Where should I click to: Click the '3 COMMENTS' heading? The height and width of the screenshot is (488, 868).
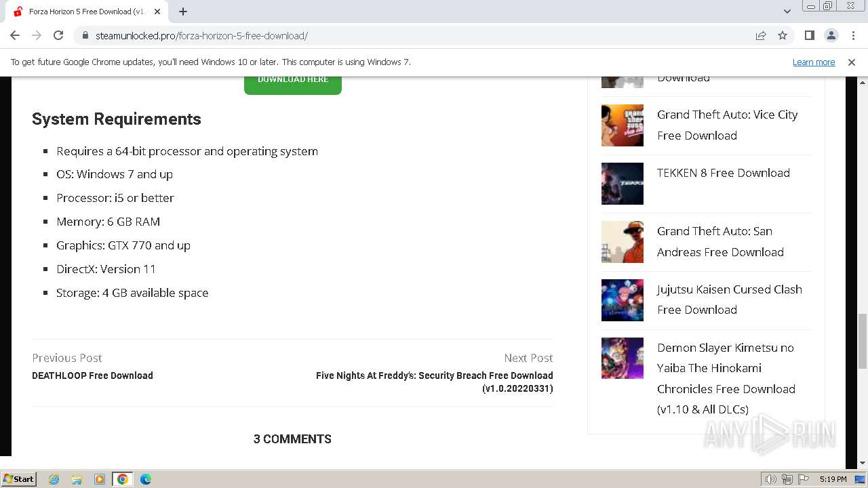point(292,439)
